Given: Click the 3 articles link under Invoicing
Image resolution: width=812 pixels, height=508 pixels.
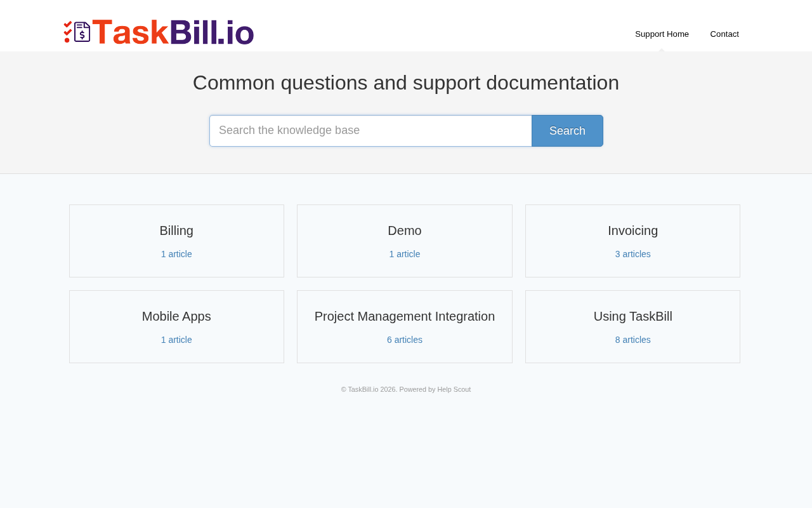Looking at the screenshot, I should point(632,254).
